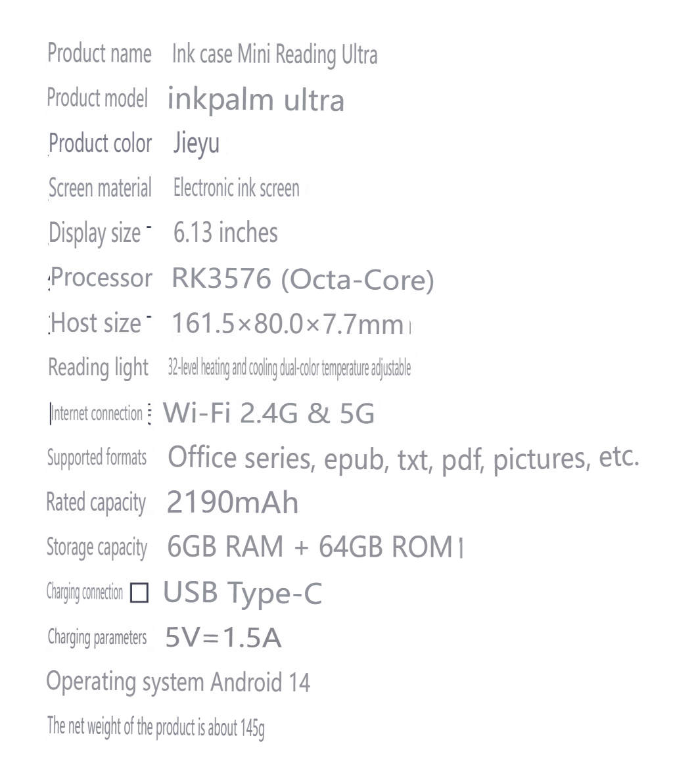The width and height of the screenshot is (673, 784).
Task: Click the '5V=1.5A' charging parameters value
Action: pyautogui.click(x=223, y=637)
